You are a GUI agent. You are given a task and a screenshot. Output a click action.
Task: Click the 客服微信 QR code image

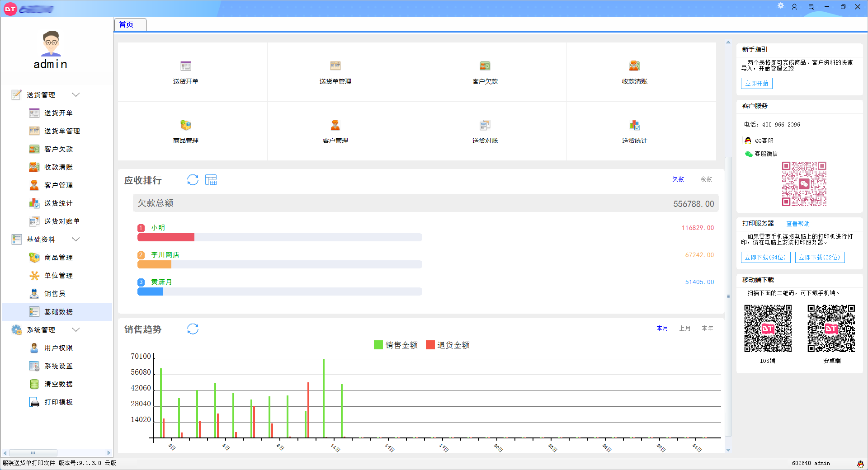[804, 184]
